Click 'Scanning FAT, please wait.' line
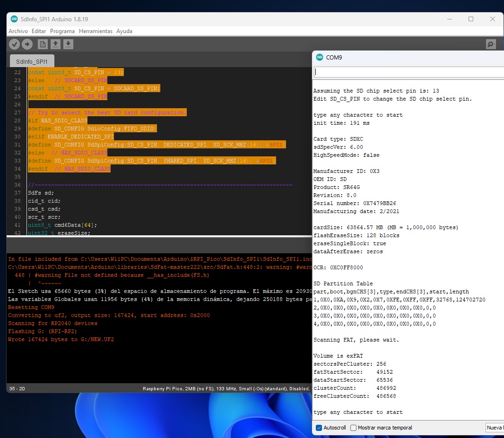 click(x=356, y=340)
